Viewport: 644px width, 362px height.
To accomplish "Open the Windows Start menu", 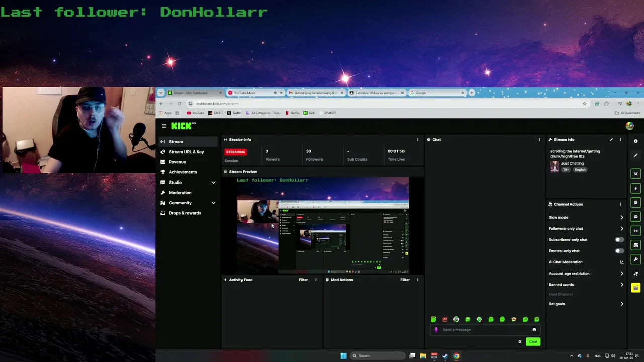I will click(x=343, y=356).
